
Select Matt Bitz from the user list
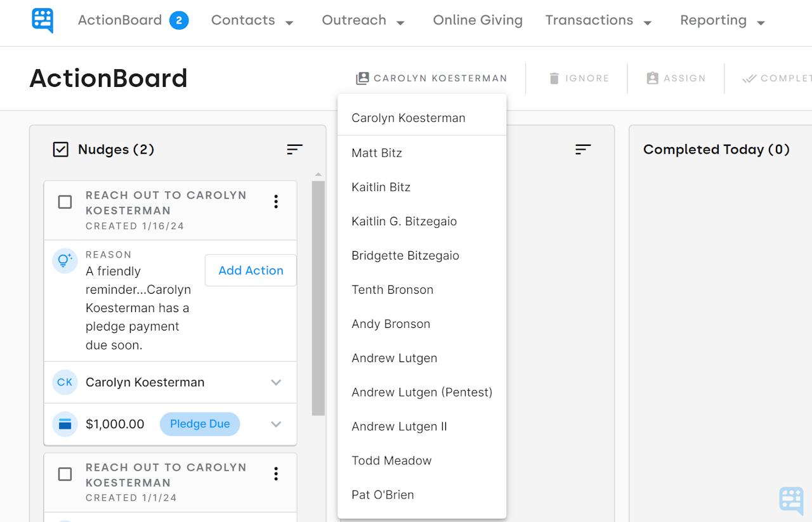(376, 152)
